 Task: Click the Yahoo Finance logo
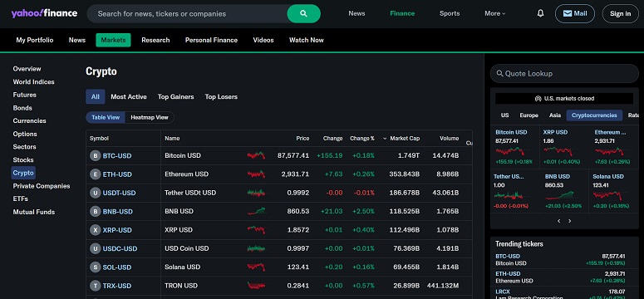tap(44, 13)
